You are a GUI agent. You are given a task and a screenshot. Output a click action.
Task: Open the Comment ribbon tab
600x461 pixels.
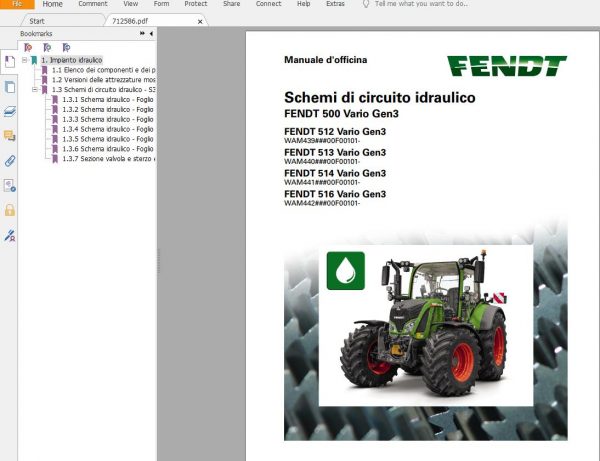click(x=93, y=4)
